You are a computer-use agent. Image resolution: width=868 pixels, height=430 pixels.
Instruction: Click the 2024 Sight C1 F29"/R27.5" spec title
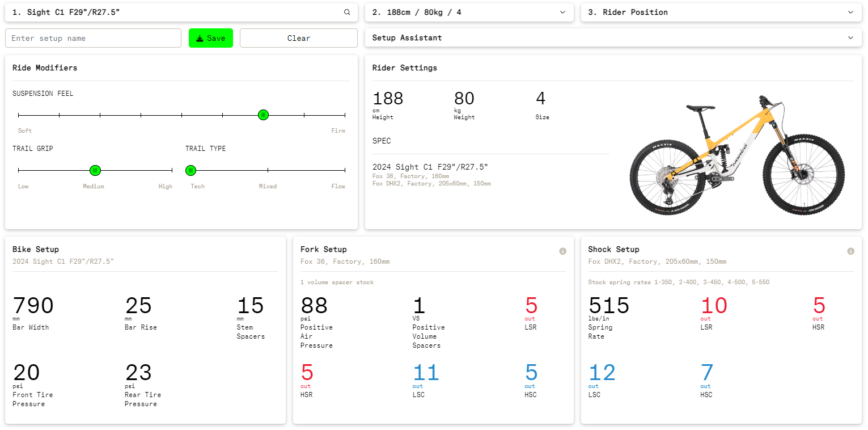430,167
